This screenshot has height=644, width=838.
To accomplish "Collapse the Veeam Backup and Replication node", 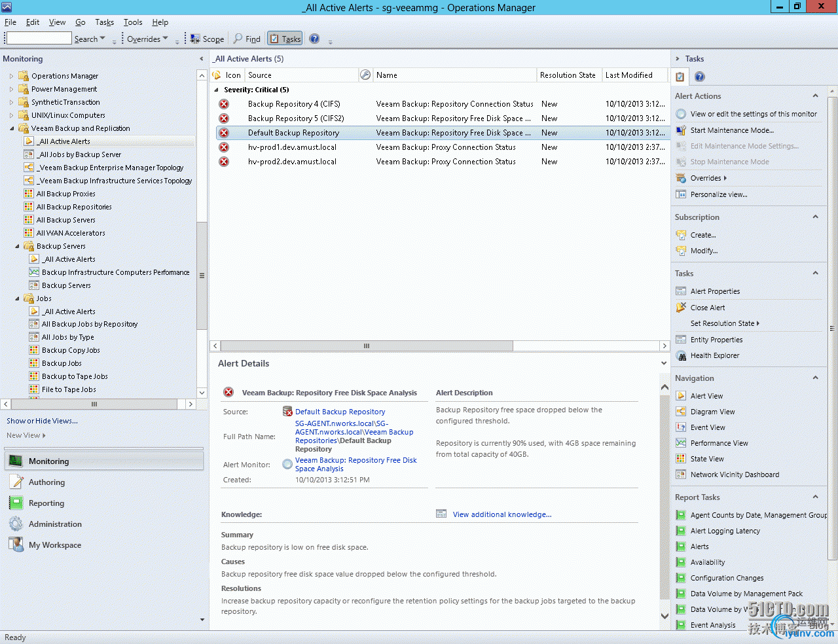I will click(12, 128).
